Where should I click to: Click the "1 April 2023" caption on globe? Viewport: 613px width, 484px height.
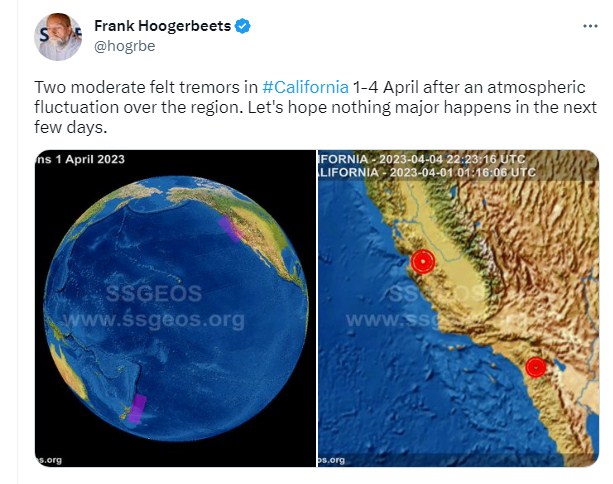click(x=84, y=160)
